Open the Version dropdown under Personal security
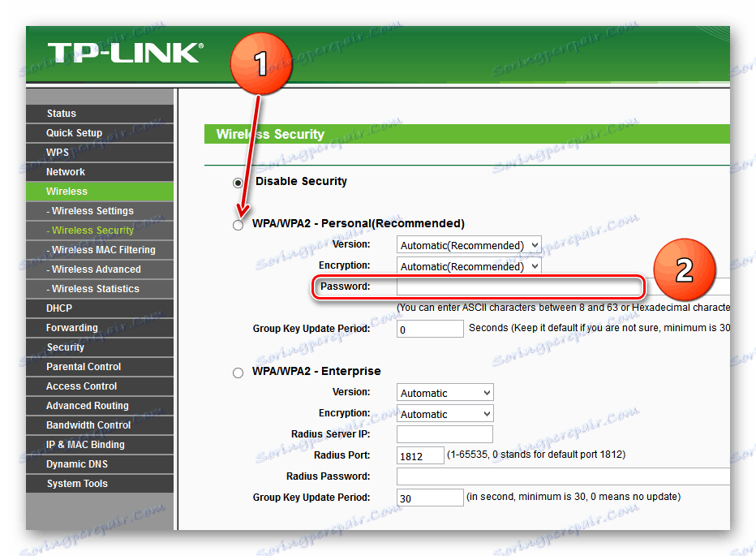756x556 pixels. coord(468,244)
